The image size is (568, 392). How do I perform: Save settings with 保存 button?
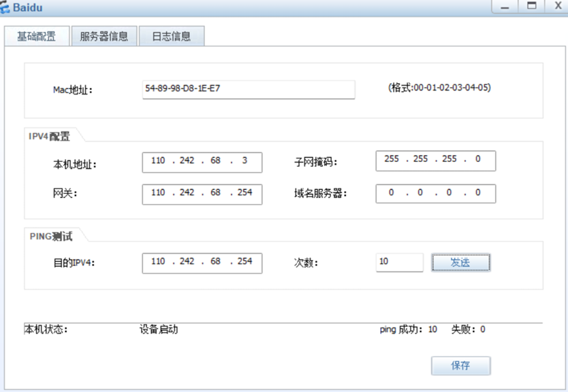[461, 365]
